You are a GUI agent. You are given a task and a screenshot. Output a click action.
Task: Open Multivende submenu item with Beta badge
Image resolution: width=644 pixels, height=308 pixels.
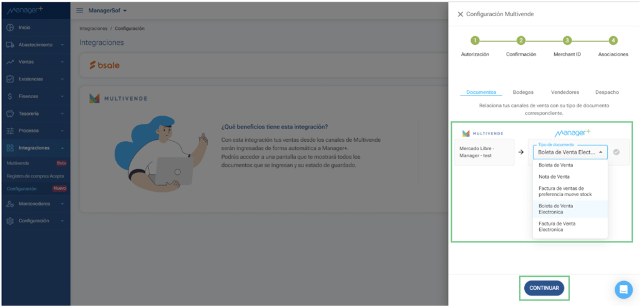[36, 163]
